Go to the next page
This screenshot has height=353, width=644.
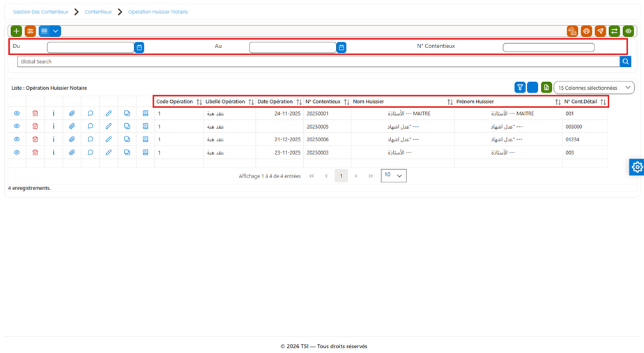tap(355, 176)
